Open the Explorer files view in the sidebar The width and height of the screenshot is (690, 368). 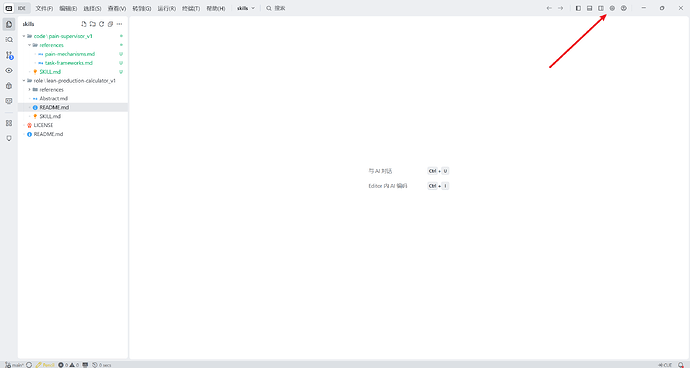(x=9, y=24)
